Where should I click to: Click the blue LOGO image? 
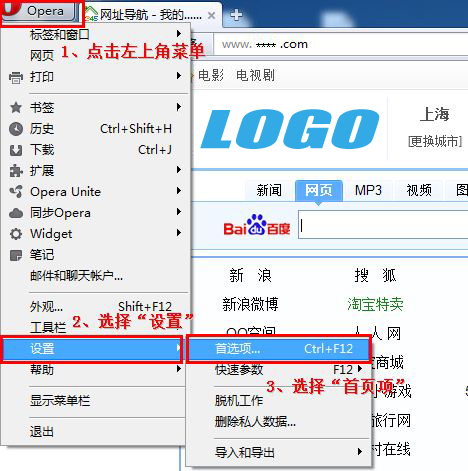coord(290,128)
